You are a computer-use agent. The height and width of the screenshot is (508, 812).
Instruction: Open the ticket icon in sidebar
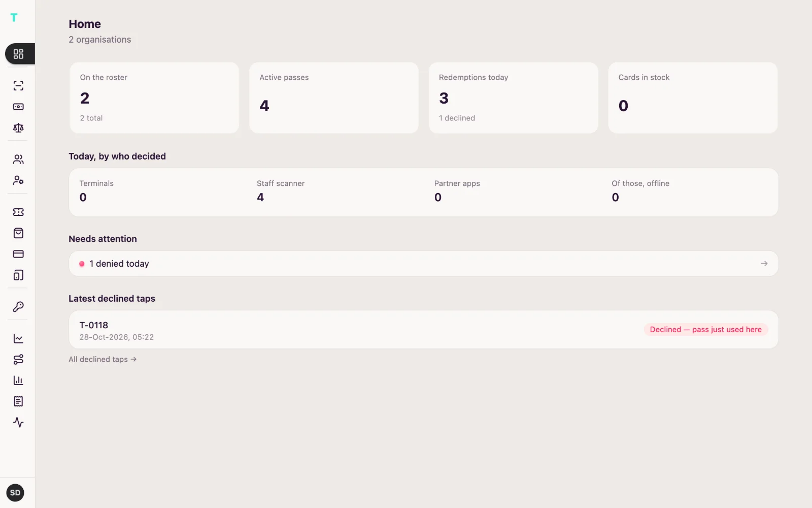coord(18,212)
